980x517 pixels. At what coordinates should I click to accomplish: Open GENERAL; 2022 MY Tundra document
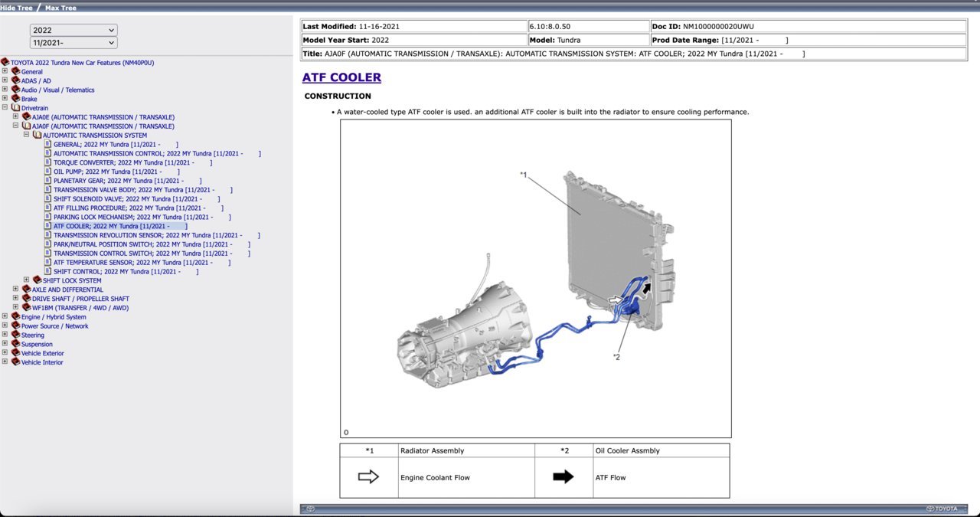click(x=116, y=144)
